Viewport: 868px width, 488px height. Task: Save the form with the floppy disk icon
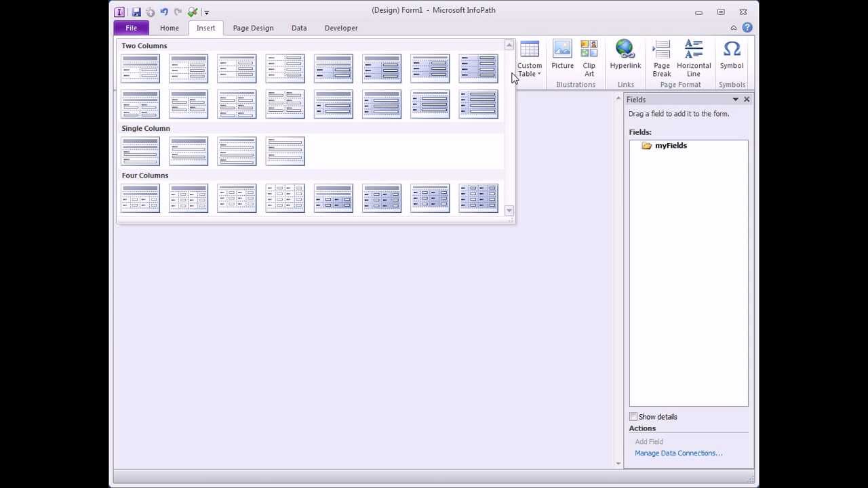136,12
